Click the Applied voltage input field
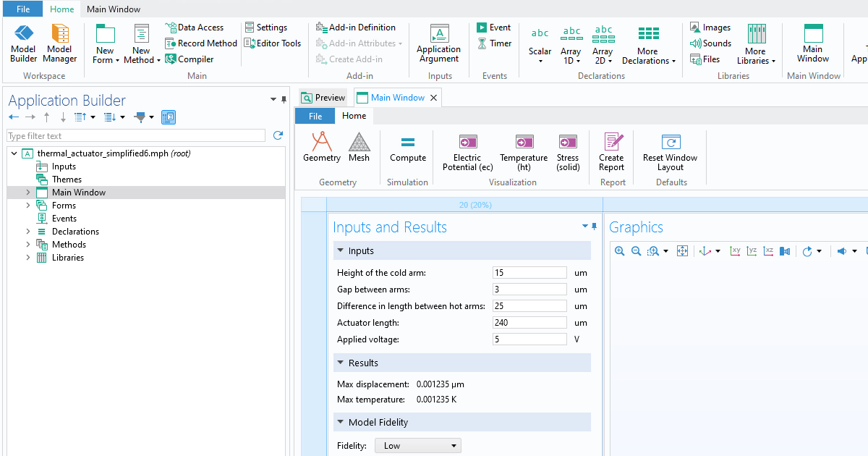The width and height of the screenshot is (868, 456). (x=529, y=339)
